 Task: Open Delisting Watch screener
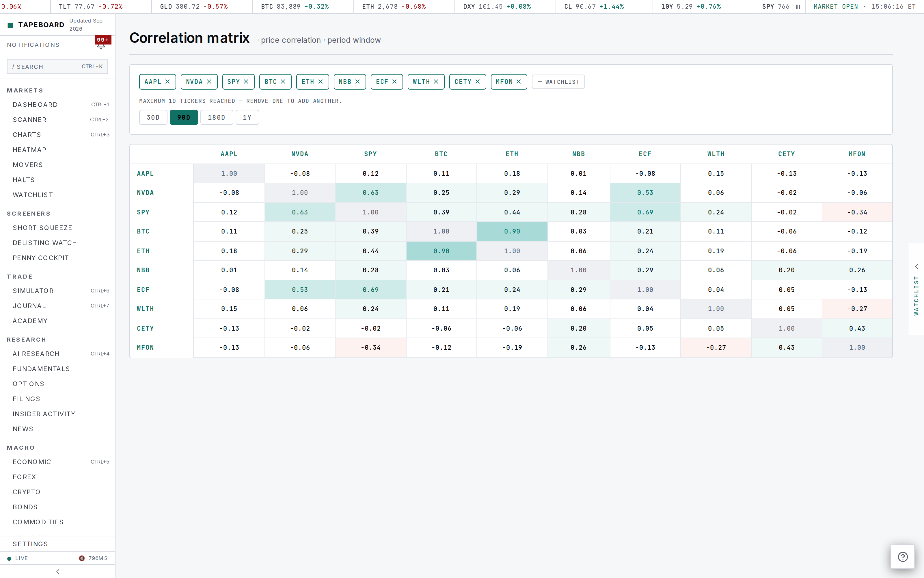(x=58, y=243)
